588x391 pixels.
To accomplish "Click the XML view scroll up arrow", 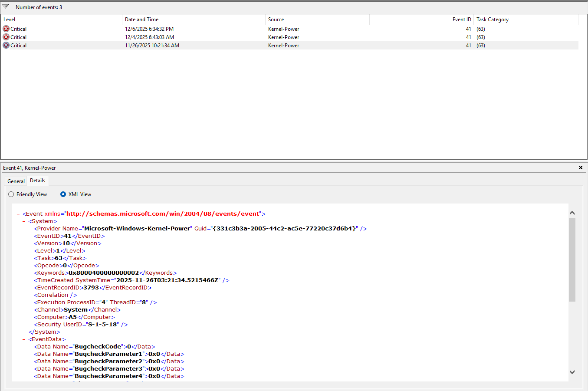I will point(572,213).
